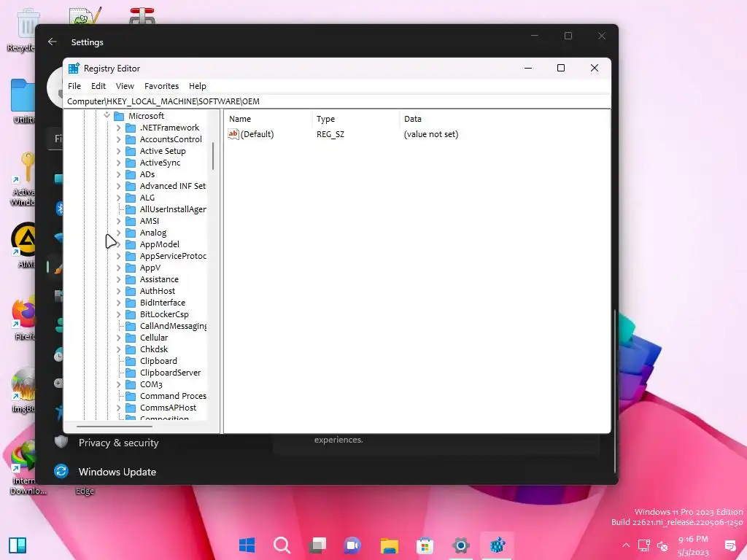The width and height of the screenshot is (747, 560).
Task: Expand the AMSI key
Action: point(118,221)
